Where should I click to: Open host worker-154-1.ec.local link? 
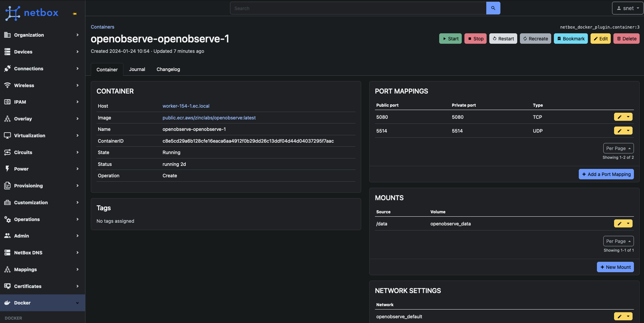(186, 106)
